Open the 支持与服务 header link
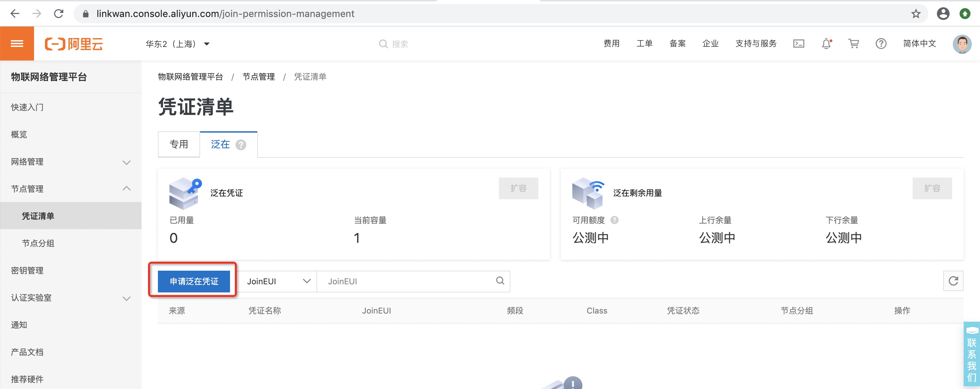This screenshot has width=980, height=389. pos(755,44)
